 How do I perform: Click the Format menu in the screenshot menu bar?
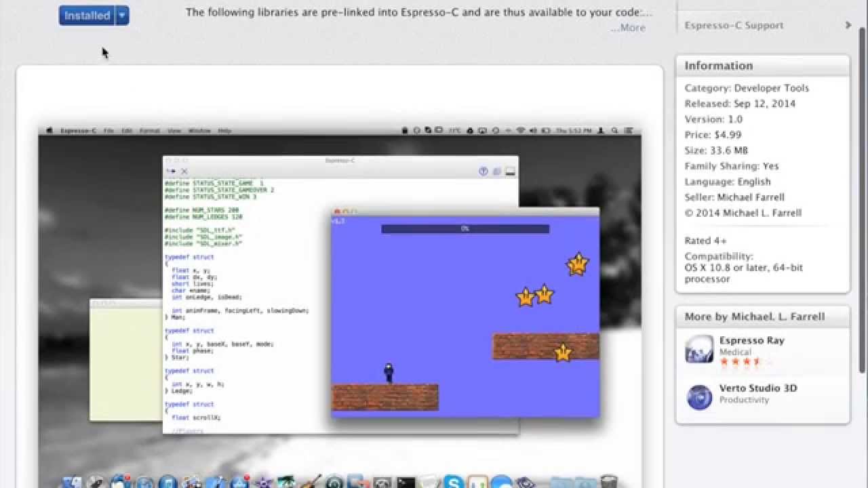click(150, 131)
